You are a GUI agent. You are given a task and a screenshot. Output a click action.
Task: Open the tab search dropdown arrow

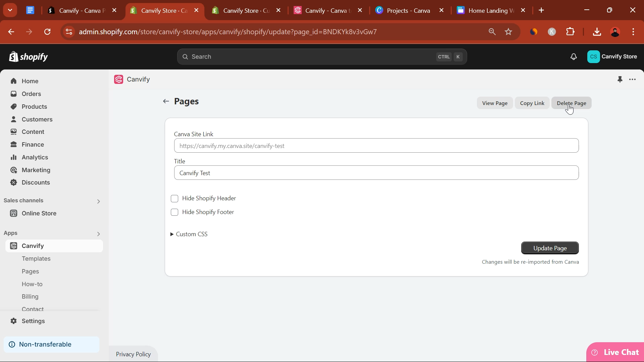(10, 10)
